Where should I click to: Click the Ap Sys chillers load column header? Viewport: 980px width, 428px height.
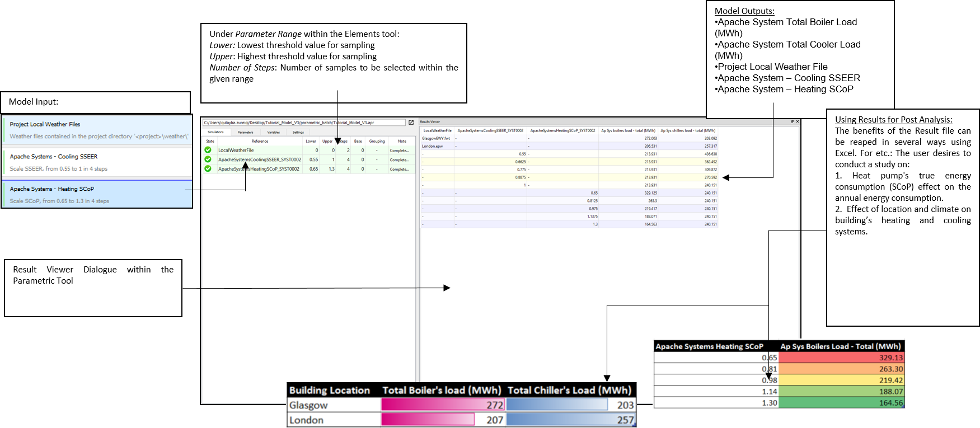click(x=688, y=130)
